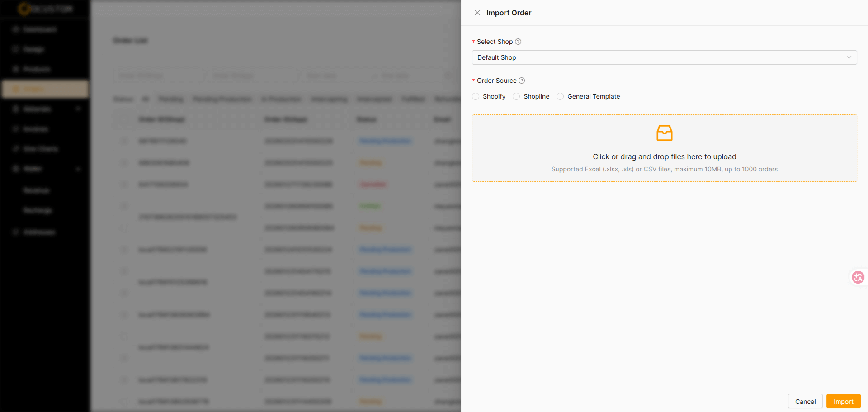The image size is (868, 412).
Task: Click the drag and drop upload text
Action: click(664, 156)
